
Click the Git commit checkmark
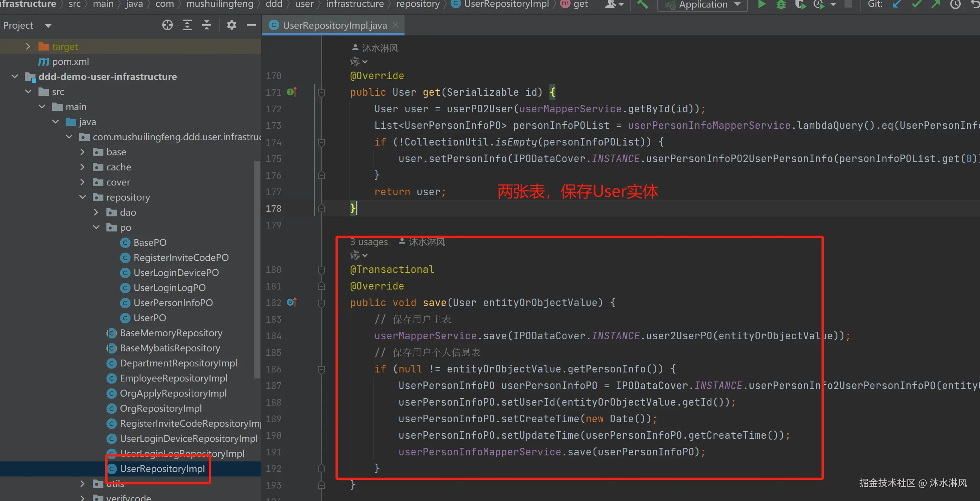[x=917, y=5]
